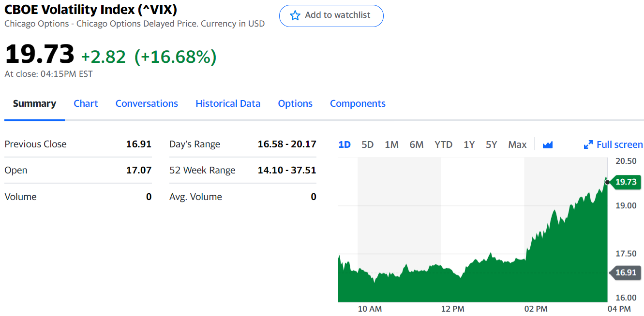Select the Max chart range

point(517,144)
